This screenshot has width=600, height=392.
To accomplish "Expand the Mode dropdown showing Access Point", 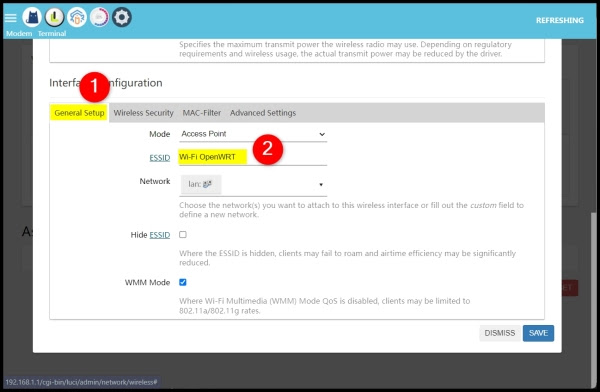I will point(253,134).
